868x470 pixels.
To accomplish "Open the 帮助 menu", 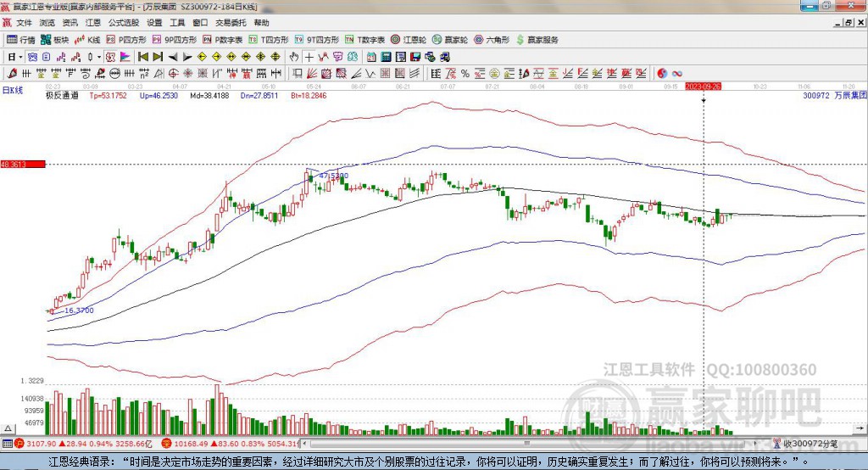I will tap(261, 23).
